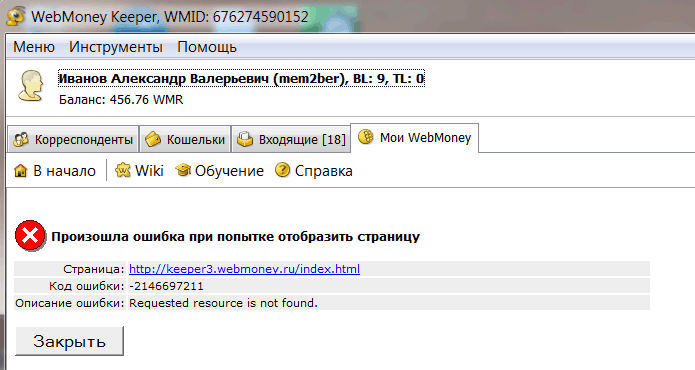Switch to the Кошельки tab
The height and width of the screenshot is (370, 695).
pos(185,139)
